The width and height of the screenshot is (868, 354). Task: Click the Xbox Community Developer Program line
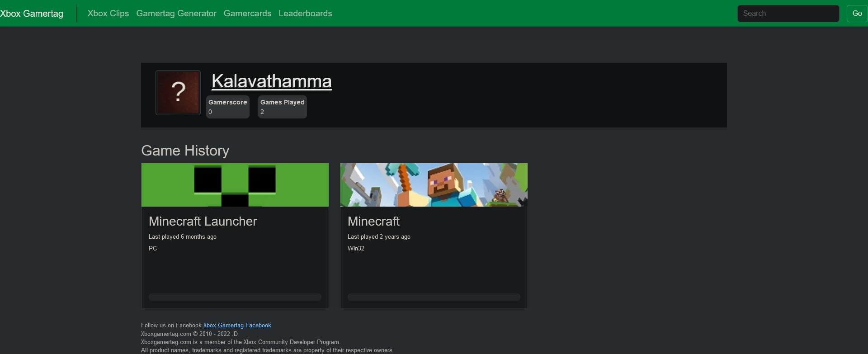coord(241,342)
